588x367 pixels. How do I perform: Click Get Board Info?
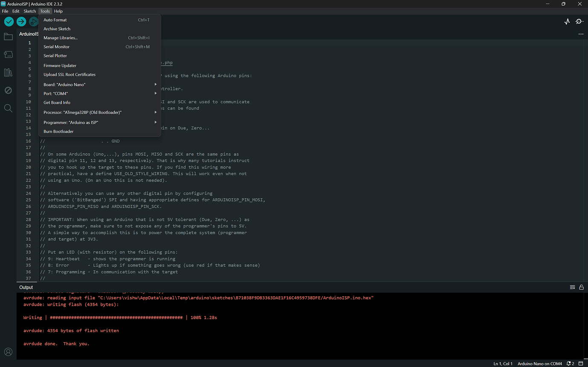click(57, 102)
